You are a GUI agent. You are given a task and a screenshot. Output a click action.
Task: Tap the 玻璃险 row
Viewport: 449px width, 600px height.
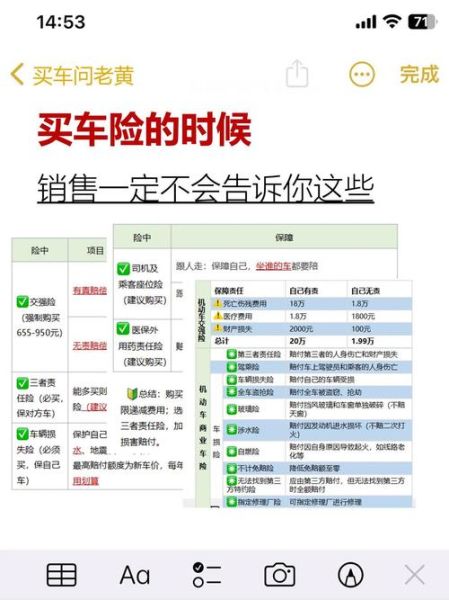tap(318, 409)
